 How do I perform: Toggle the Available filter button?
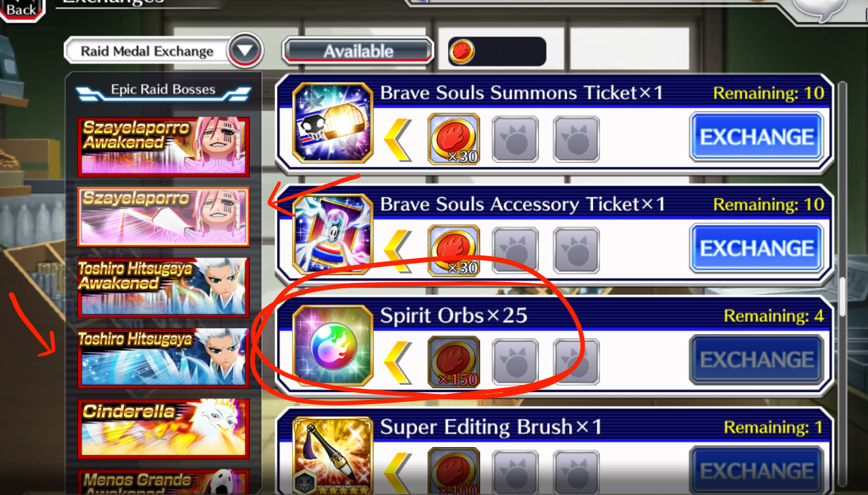coord(358,51)
